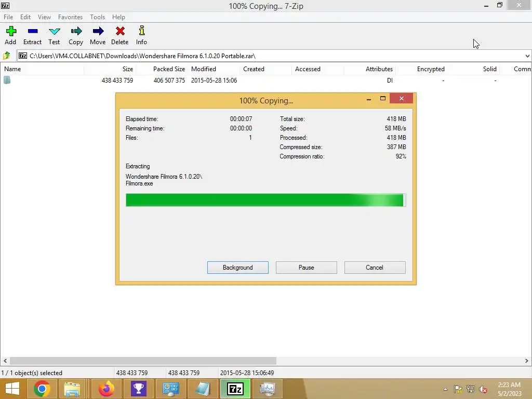
Task: Sort by the Solid column header
Action: coord(473,69)
